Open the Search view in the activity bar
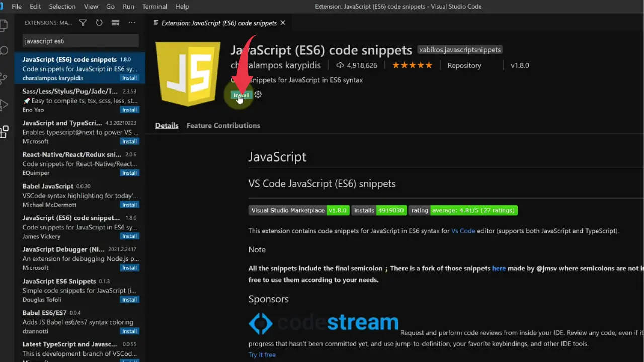644x362 pixels. (x=4, y=51)
